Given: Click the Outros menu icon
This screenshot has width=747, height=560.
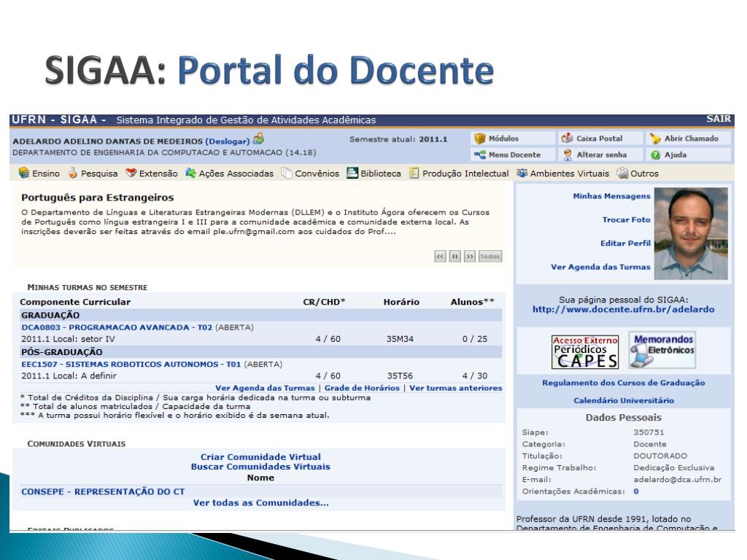Looking at the screenshot, I should click(x=622, y=173).
